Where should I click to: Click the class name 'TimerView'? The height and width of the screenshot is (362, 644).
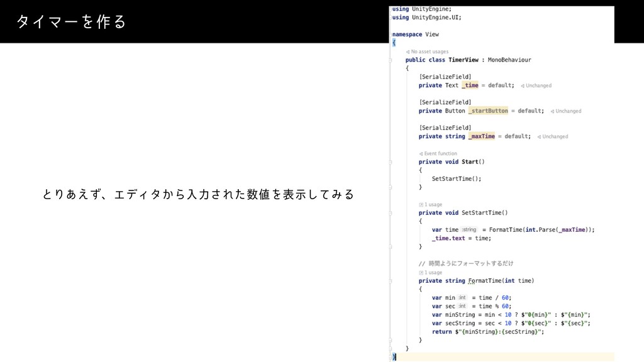point(464,60)
